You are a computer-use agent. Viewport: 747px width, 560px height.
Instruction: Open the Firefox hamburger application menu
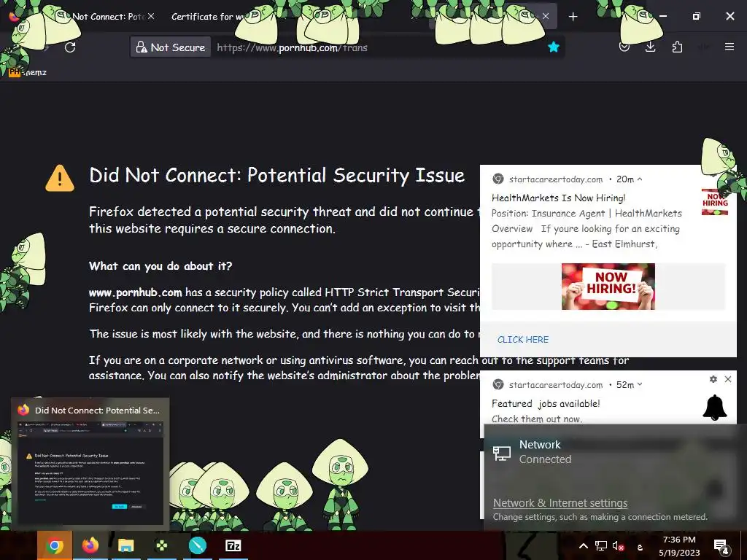(729, 47)
